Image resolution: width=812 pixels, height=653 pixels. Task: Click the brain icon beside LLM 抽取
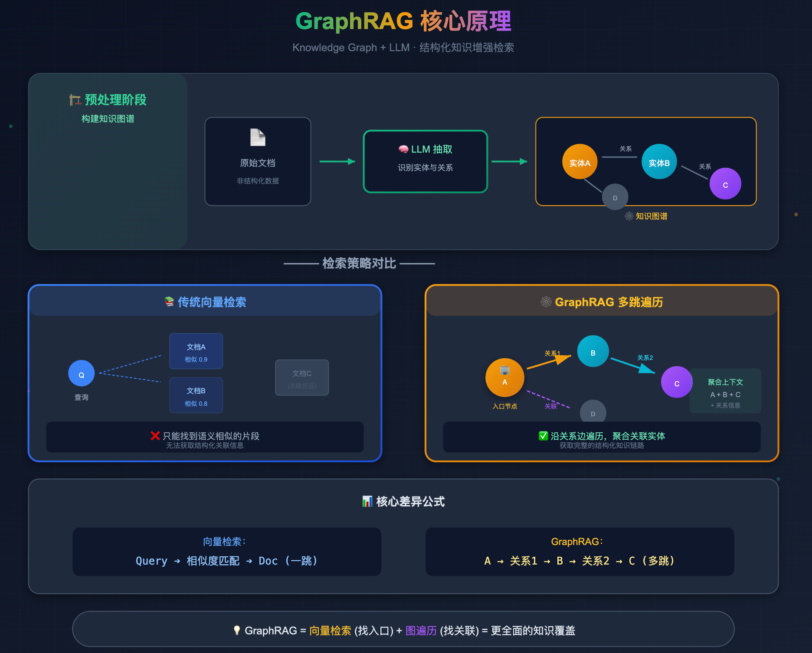point(403,149)
